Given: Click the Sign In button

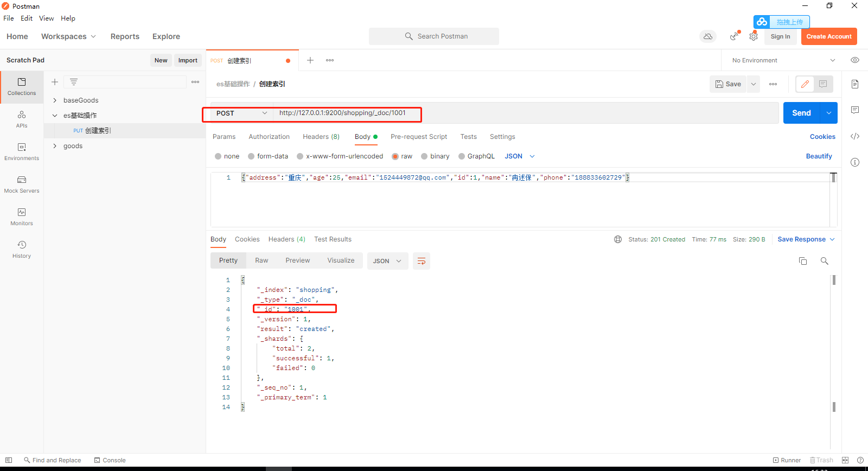Looking at the screenshot, I should click(781, 36).
